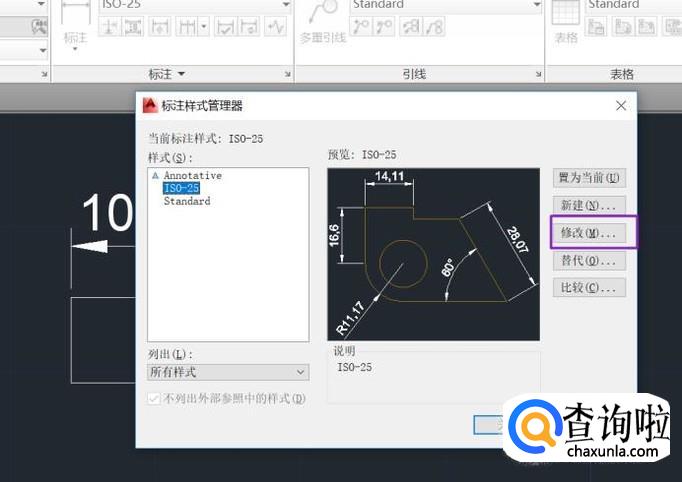Click the 修改(M)... button
Viewport: 682px width, 482px height.
pos(589,233)
